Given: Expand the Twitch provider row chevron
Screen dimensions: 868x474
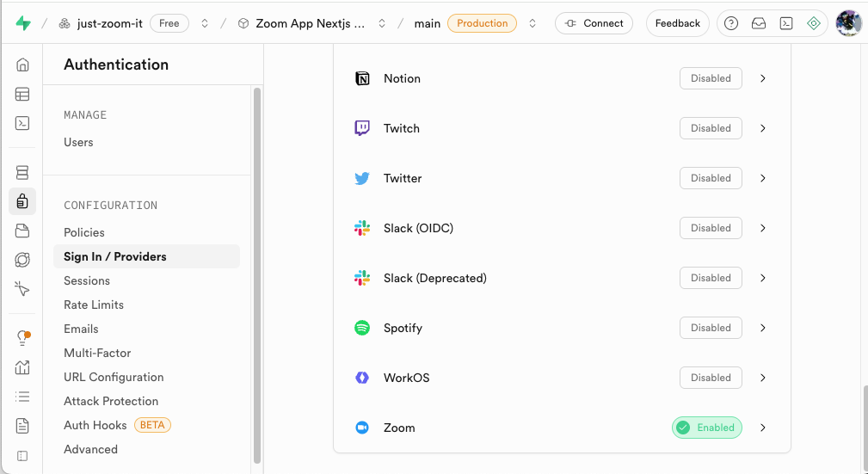Looking at the screenshot, I should coord(763,128).
